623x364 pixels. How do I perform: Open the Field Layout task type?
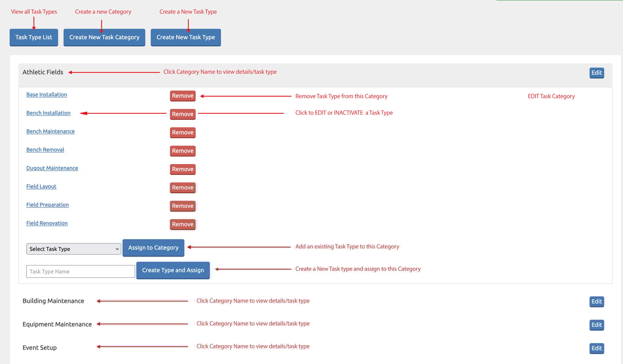(41, 186)
